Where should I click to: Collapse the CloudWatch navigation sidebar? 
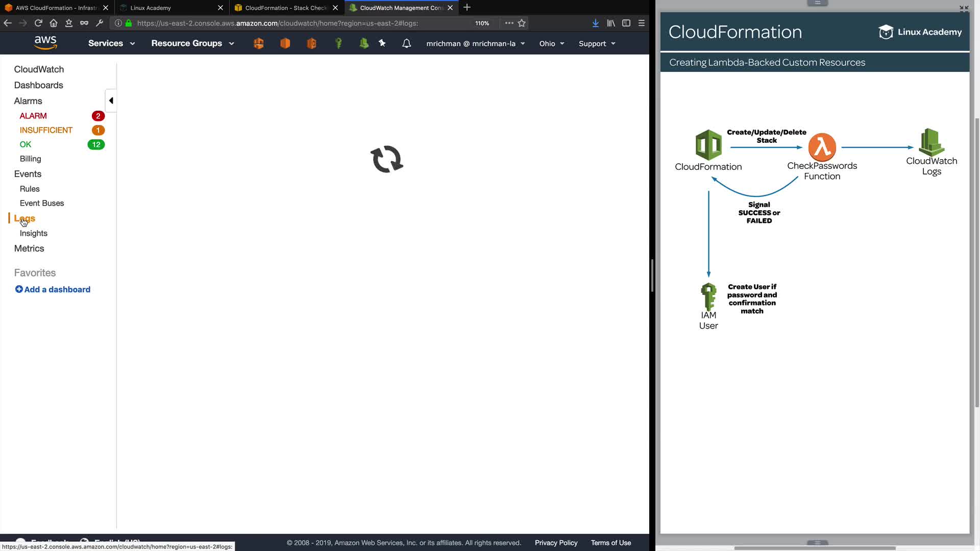[x=111, y=101]
